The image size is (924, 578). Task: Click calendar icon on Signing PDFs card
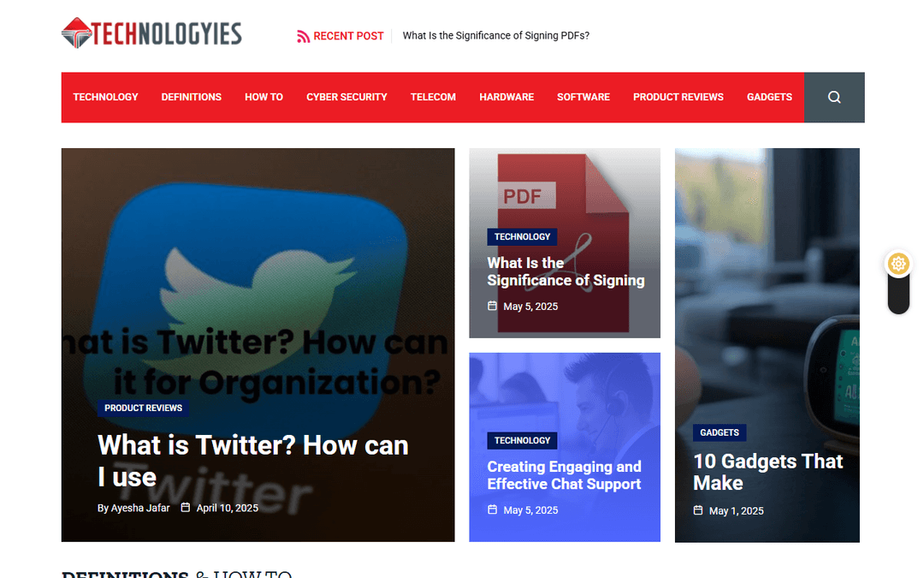click(x=492, y=306)
